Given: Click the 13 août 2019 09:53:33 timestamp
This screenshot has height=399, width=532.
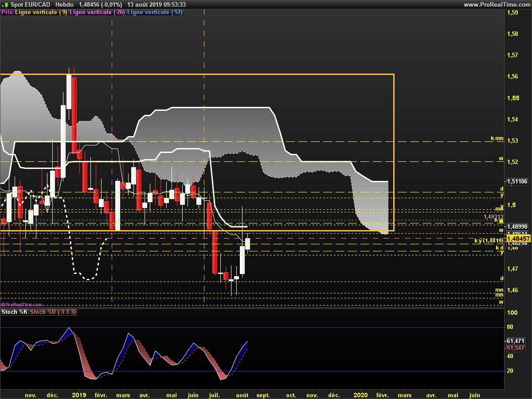Looking at the screenshot, I should tap(156, 4).
